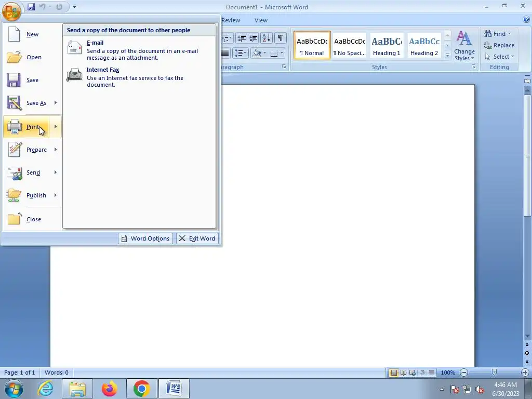Choose Save from the Office menu
The image size is (532, 399).
tap(33, 81)
